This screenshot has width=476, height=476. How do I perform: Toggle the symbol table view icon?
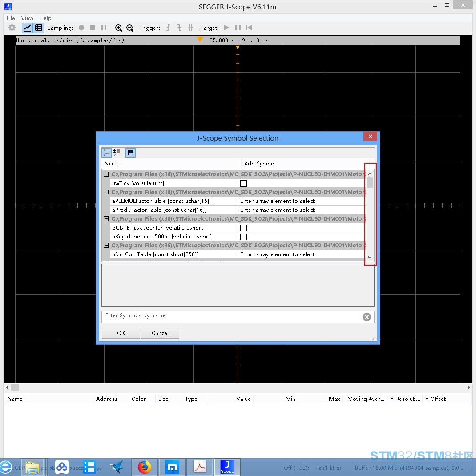point(39,28)
